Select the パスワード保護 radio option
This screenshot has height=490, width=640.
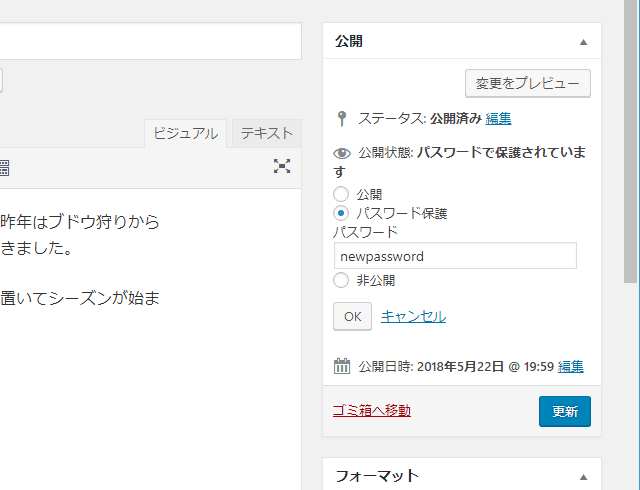tap(341, 213)
